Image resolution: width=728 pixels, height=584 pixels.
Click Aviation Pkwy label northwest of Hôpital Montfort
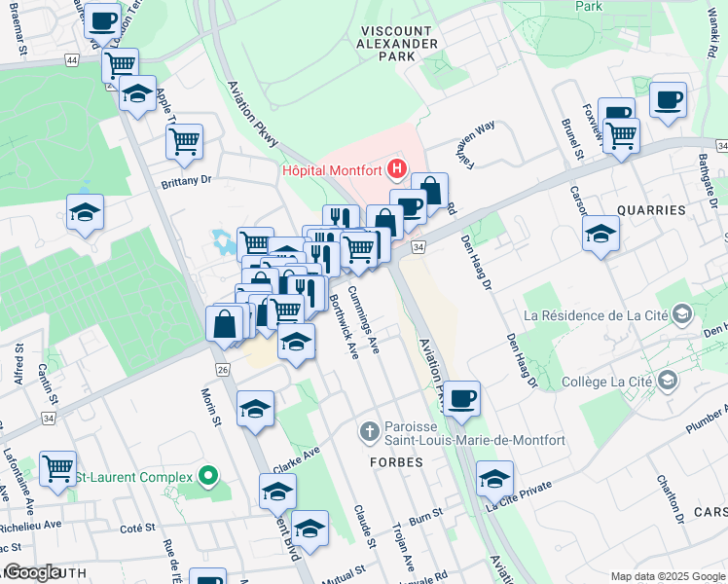[252, 114]
